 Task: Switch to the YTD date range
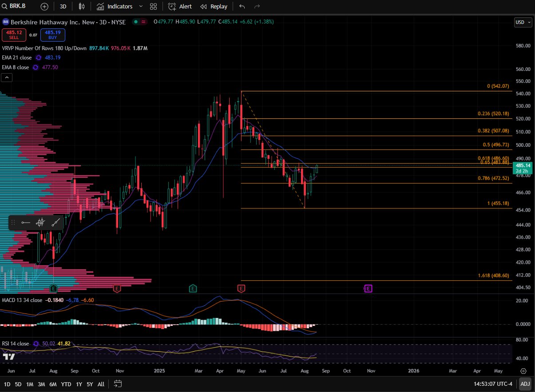coord(66,384)
